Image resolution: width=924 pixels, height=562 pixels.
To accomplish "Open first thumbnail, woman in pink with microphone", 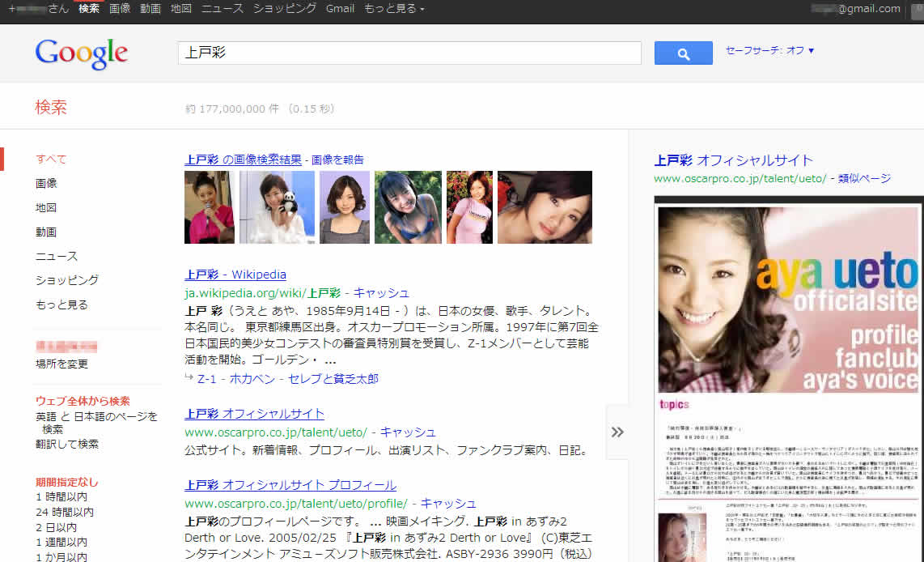I will point(210,207).
